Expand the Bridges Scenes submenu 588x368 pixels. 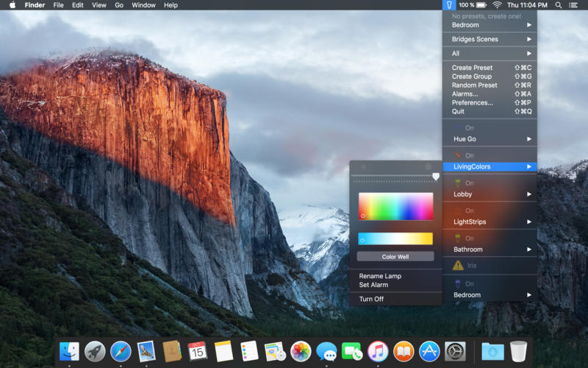(490, 39)
